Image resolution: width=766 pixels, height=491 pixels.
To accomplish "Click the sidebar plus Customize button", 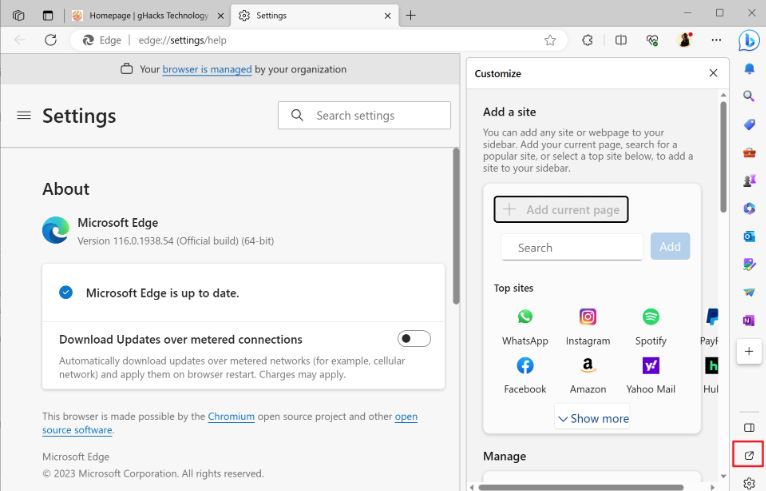I will click(749, 351).
